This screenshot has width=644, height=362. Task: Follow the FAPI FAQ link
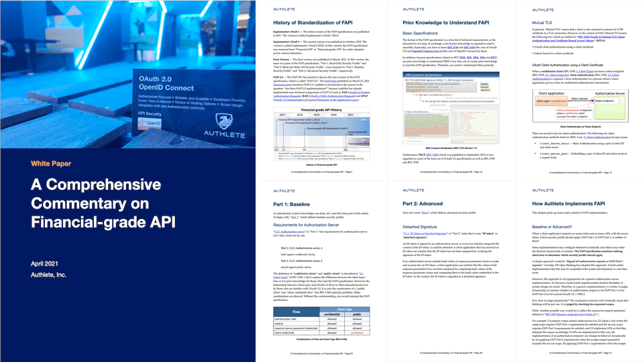point(330,81)
